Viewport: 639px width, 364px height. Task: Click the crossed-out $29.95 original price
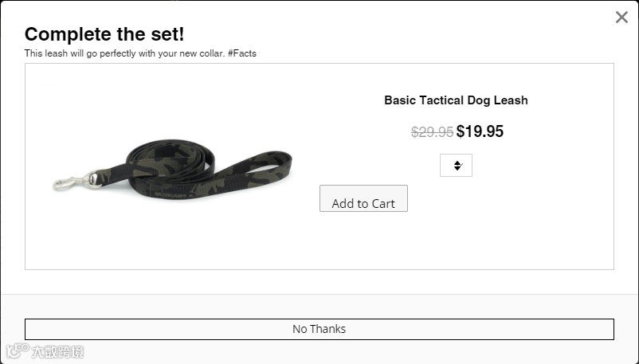click(x=432, y=132)
